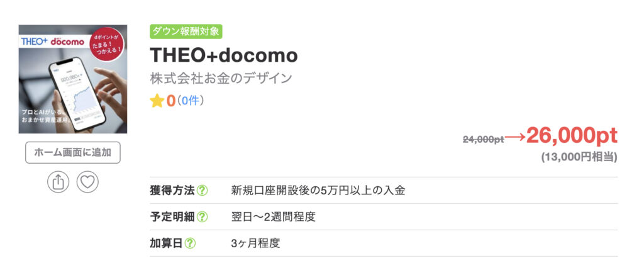
Task: Click the share icon below the thumbnail
Action: [58, 182]
